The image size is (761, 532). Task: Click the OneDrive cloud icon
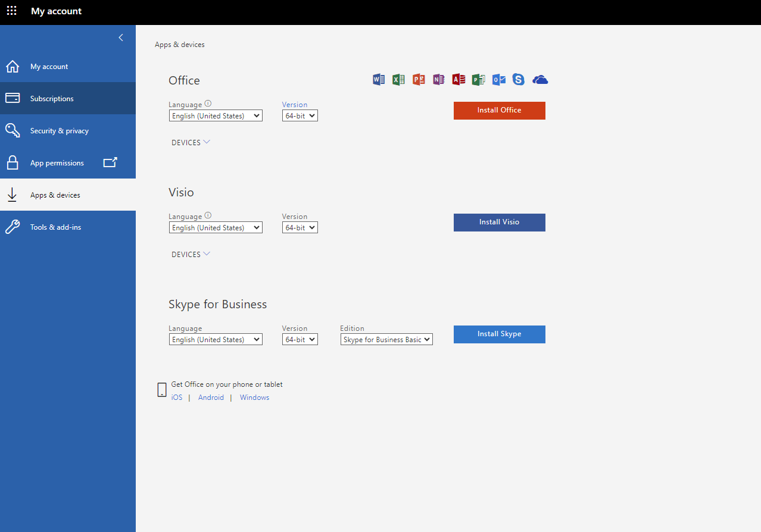(x=540, y=80)
